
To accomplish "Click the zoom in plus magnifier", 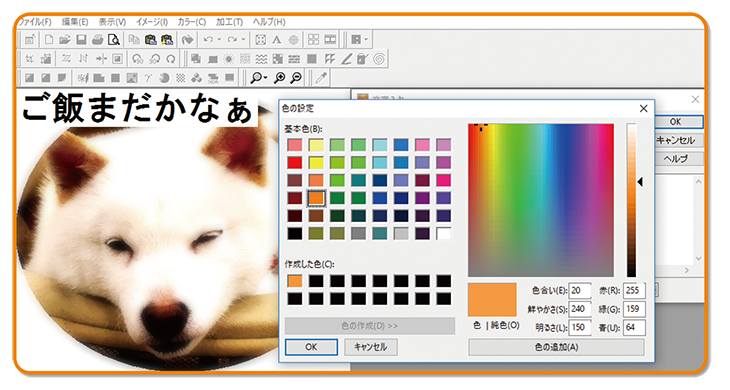I will coord(279,78).
